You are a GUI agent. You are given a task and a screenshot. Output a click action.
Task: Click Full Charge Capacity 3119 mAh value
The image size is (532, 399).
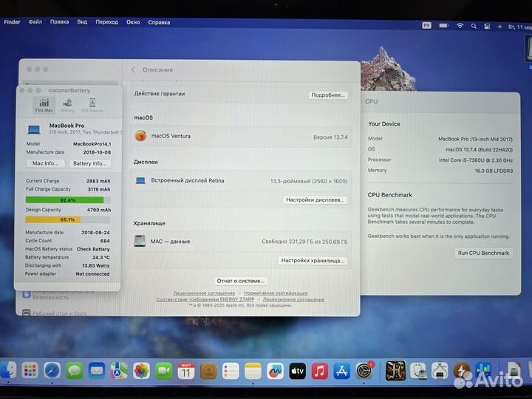pos(99,189)
